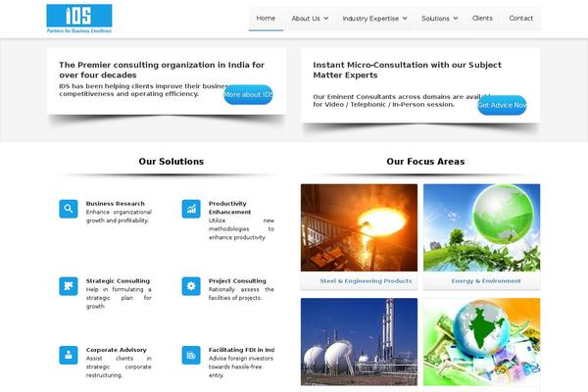Click the Get Advice Now button
Viewport: 588px width, 392px height.
[x=502, y=105]
